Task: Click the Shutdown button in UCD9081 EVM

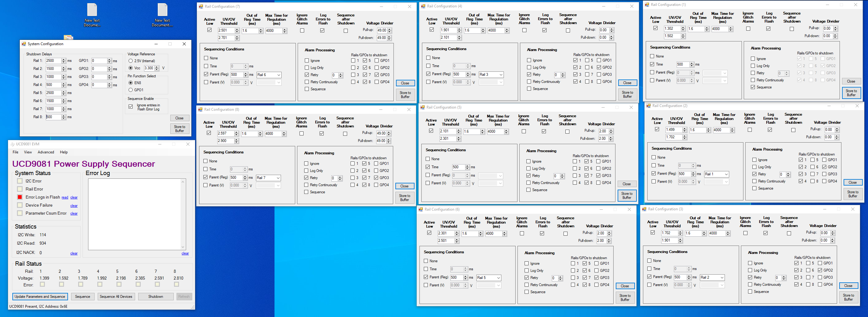Action: pyautogui.click(x=156, y=297)
